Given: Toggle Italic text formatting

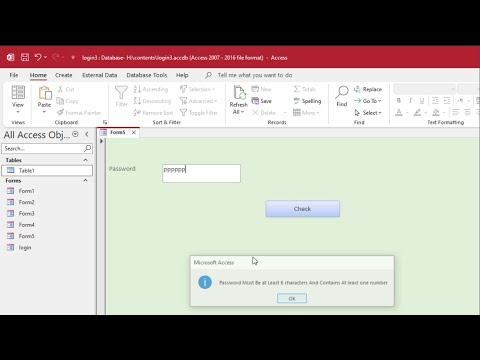Looking at the screenshot, I should (x=410, y=101).
